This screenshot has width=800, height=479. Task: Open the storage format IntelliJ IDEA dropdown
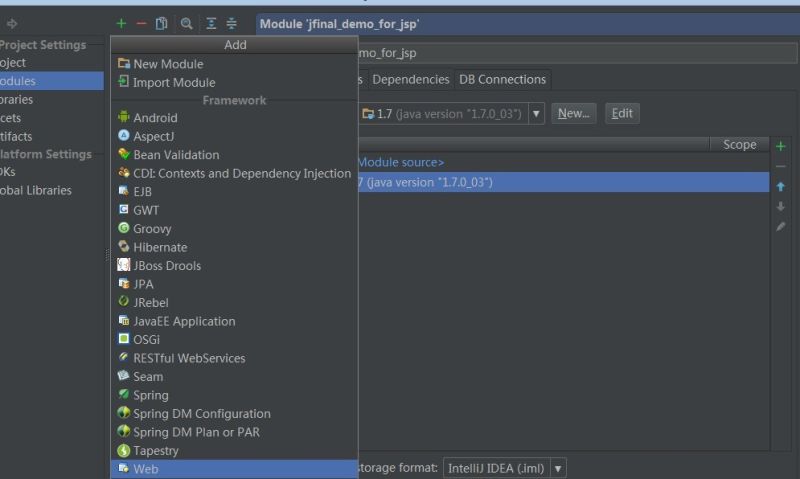point(505,468)
